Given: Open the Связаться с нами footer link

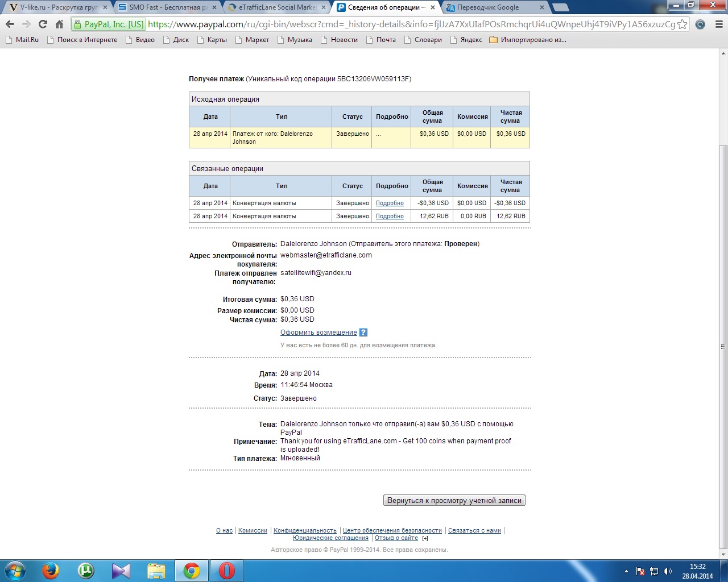Looking at the screenshot, I should coord(474,530).
